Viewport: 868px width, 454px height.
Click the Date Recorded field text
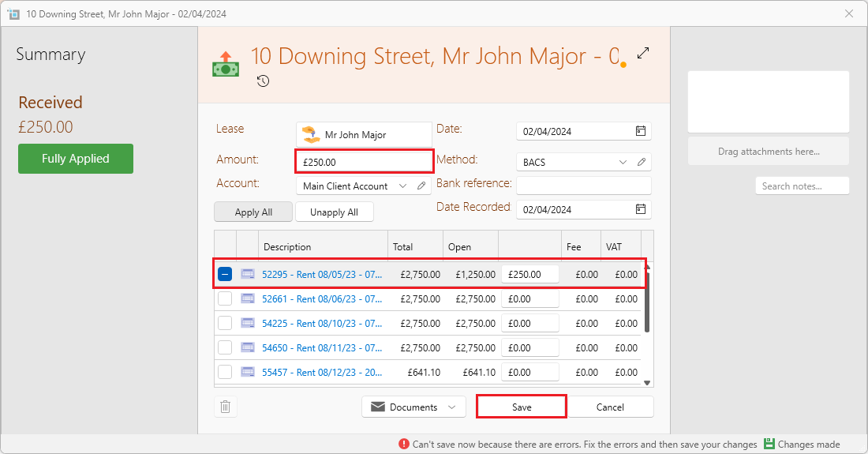(x=547, y=210)
